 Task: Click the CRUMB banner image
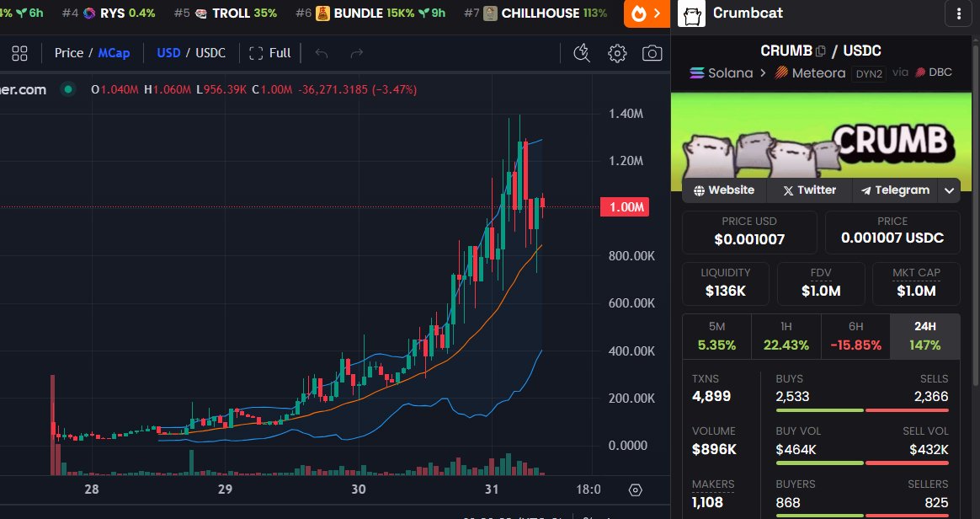[822, 142]
